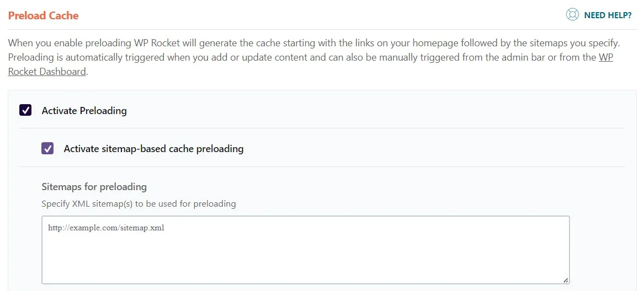Viewport: 644px width, 291px height.
Task: Click the divider under the sitemap-based option
Action: point(322,166)
